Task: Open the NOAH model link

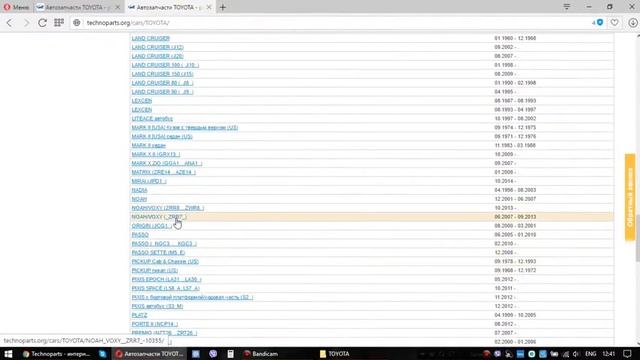Action: [x=139, y=200]
